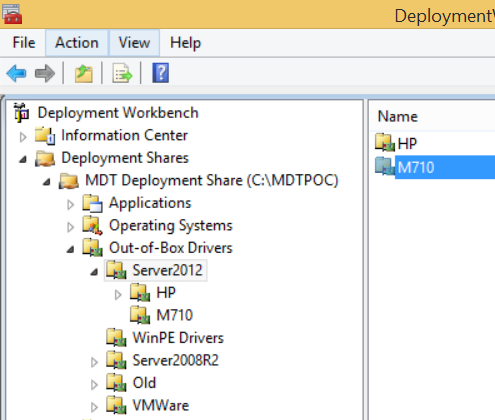Open the Help menu
The image size is (495, 420).
[185, 43]
